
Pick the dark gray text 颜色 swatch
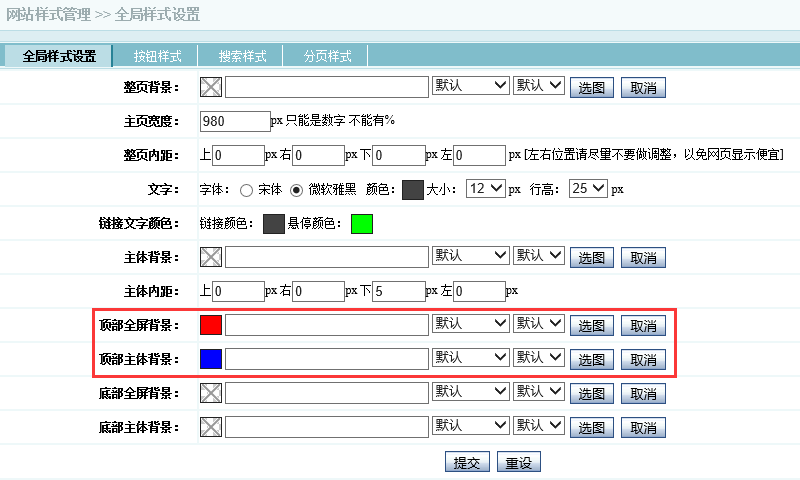pyautogui.click(x=413, y=189)
